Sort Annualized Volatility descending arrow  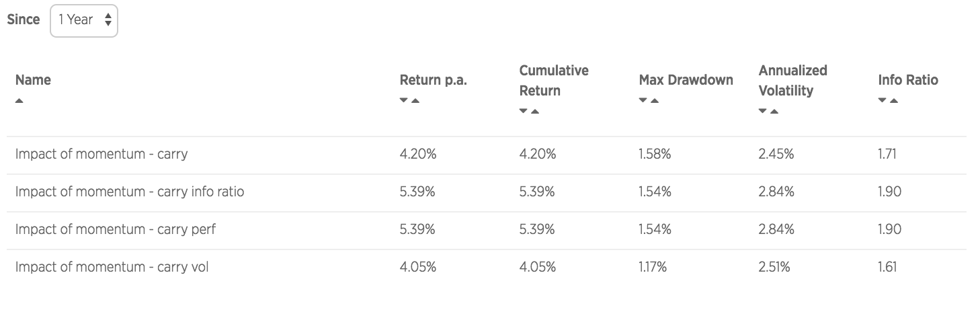(762, 111)
